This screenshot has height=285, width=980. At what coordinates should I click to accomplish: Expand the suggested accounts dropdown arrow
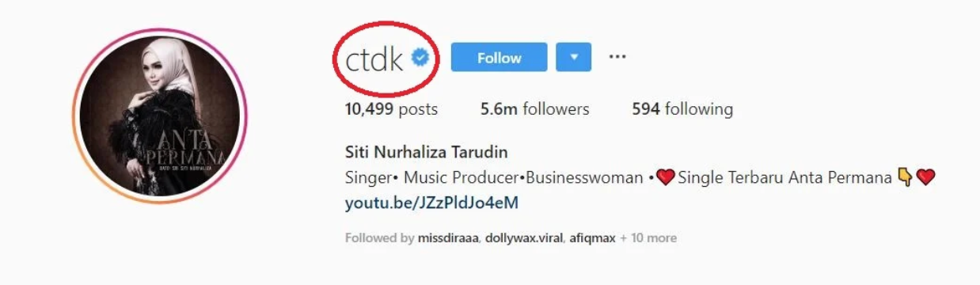(574, 57)
